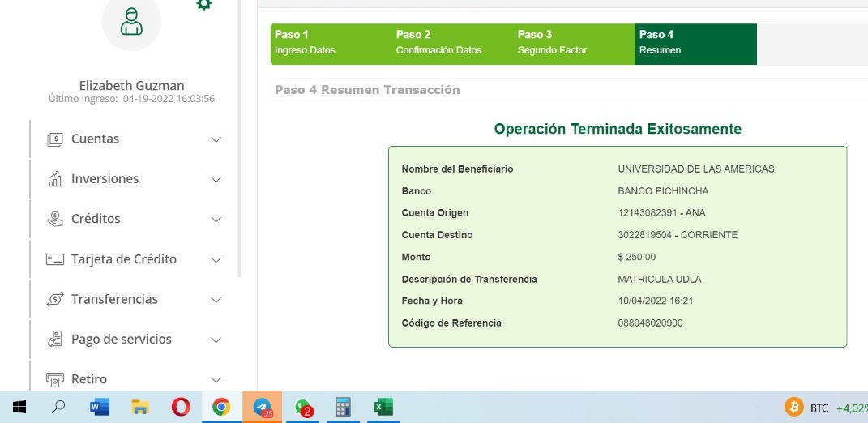Click the Elizabeth Guzman user name
This screenshot has height=423, width=868.
[x=131, y=85]
